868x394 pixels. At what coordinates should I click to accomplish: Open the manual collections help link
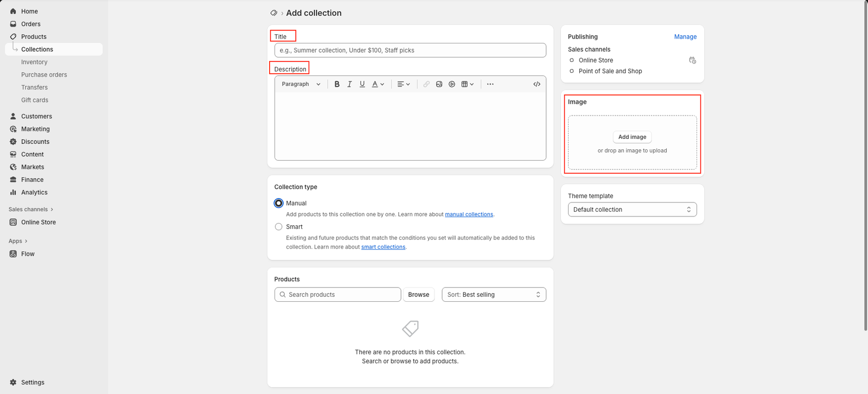tap(469, 214)
